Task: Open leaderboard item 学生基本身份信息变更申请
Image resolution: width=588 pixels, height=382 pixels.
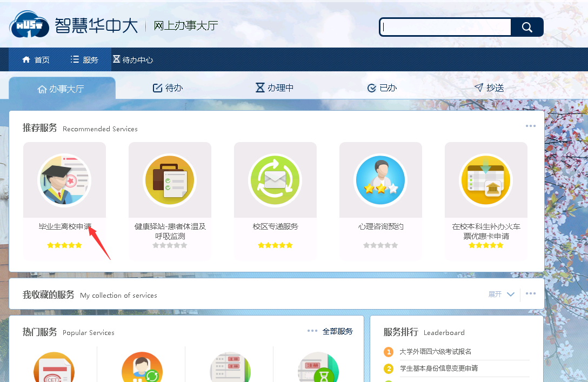Action: (439, 368)
